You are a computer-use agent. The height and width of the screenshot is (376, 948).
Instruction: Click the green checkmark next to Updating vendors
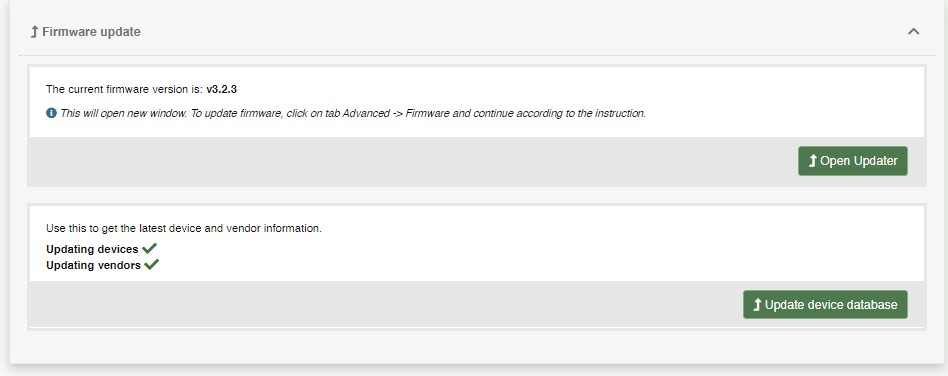coord(152,264)
